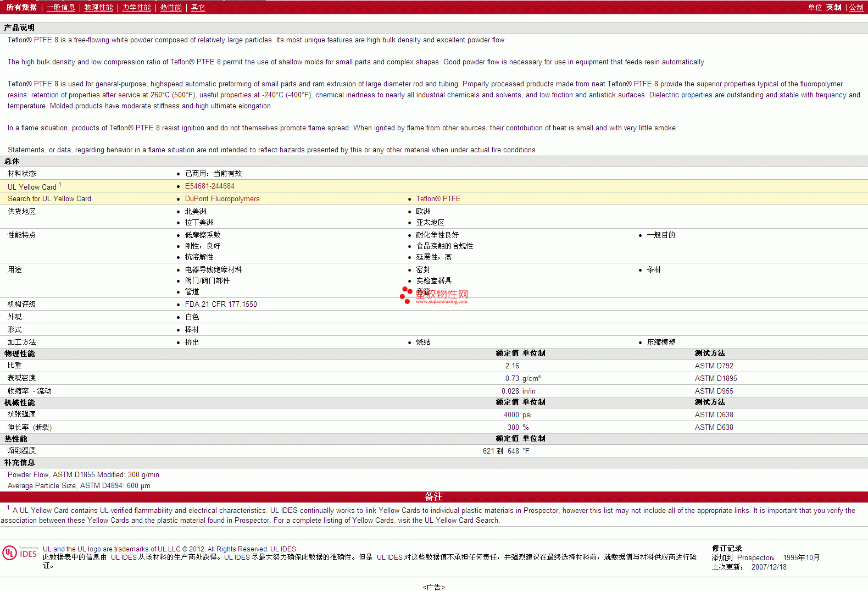
Task: Click the ASTM D792 test method
Action: point(714,366)
